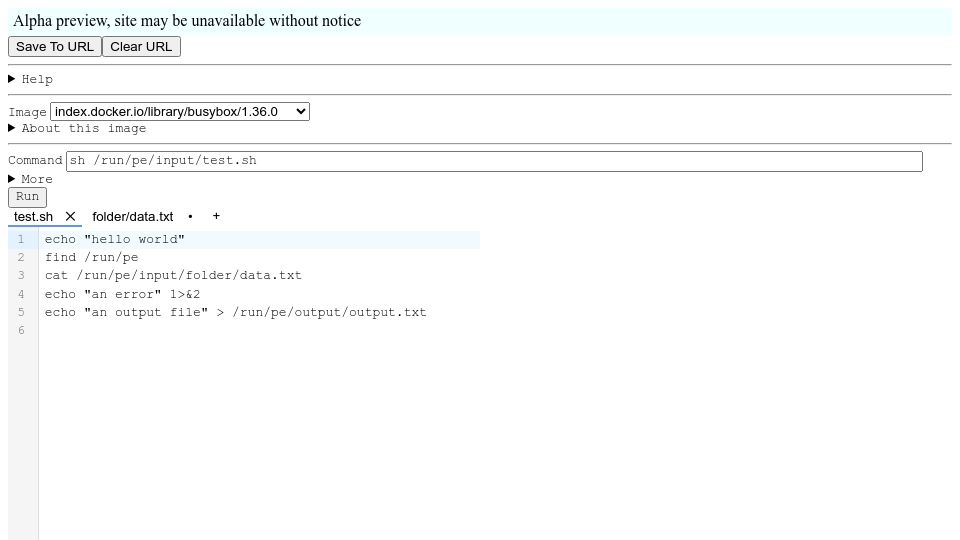Click editor line find /run/pe
Image resolution: width=960 pixels, height=540 pixels.
(91, 257)
